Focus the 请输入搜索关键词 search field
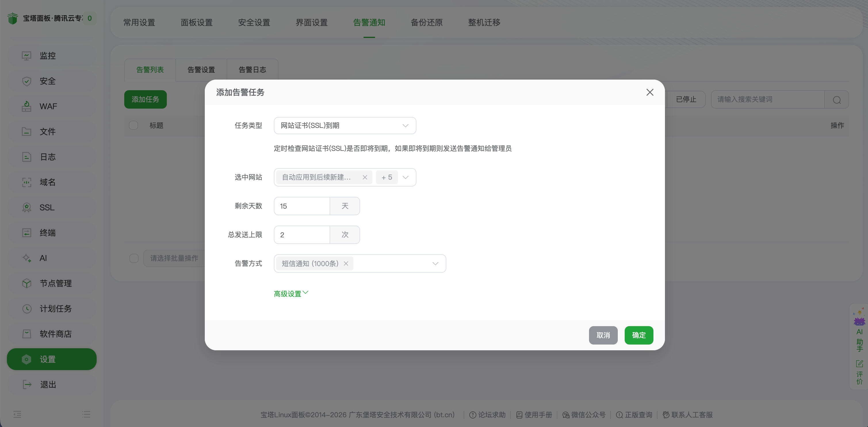868x427 pixels. [x=768, y=99]
